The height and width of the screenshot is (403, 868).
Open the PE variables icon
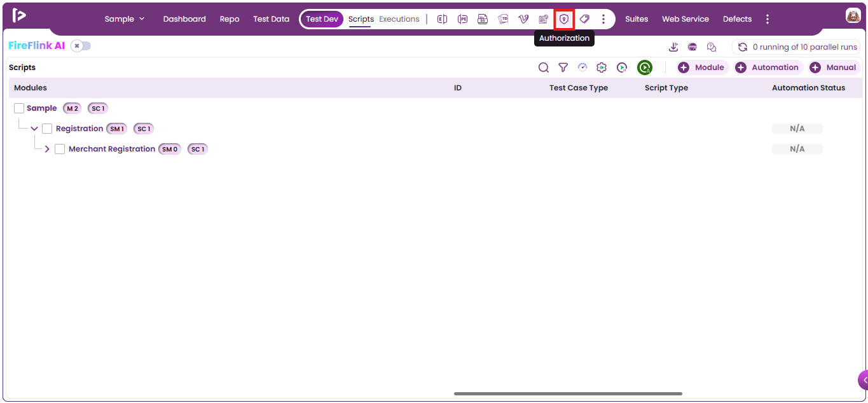coord(462,19)
